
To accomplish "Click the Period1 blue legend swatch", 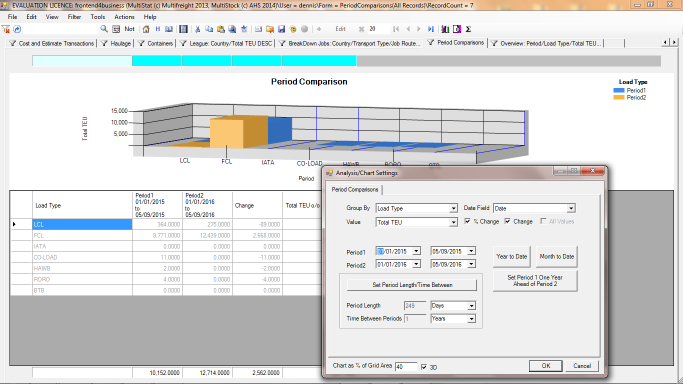I will (619, 91).
